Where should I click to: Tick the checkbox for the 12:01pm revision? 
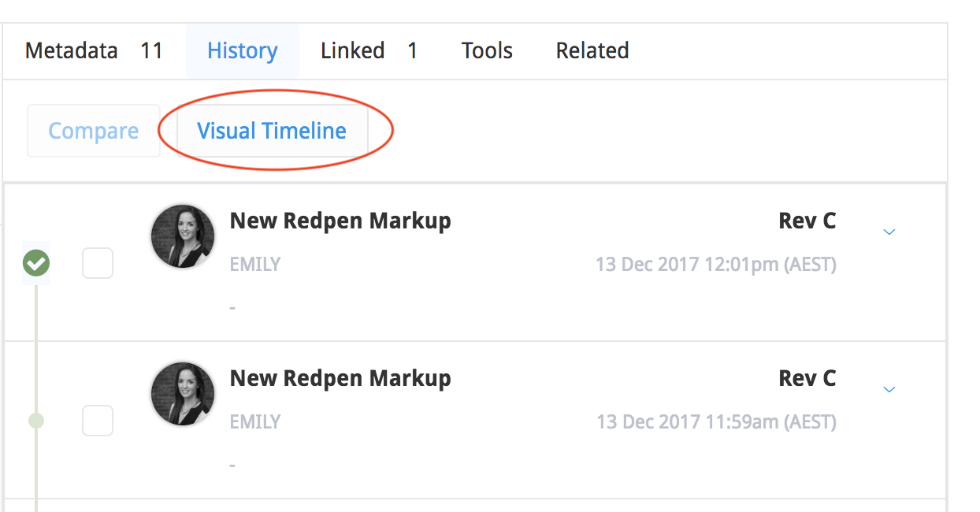pyautogui.click(x=98, y=263)
